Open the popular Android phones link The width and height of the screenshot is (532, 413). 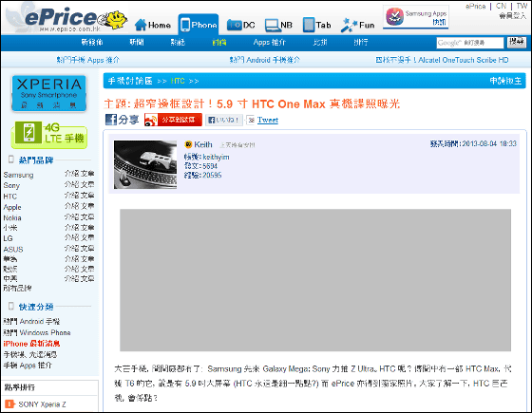click(x=31, y=321)
